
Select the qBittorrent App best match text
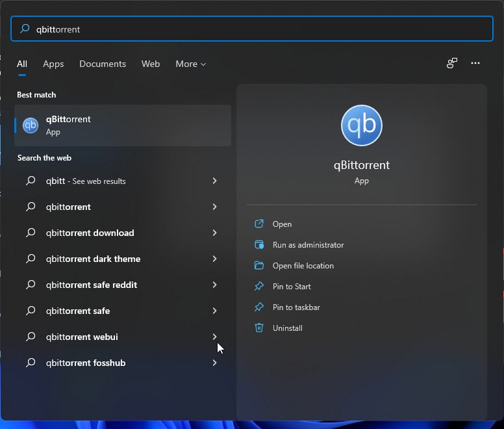68,125
